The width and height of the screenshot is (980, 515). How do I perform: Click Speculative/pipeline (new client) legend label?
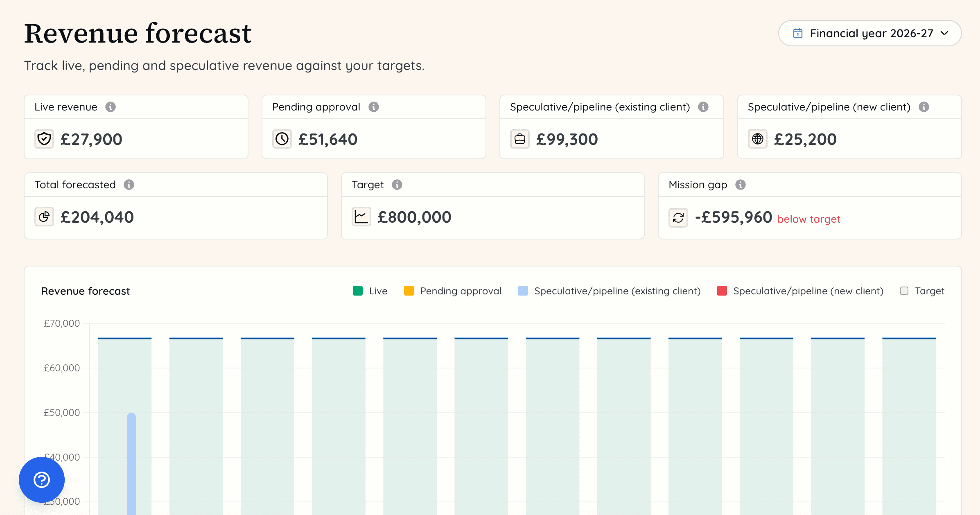[808, 291]
